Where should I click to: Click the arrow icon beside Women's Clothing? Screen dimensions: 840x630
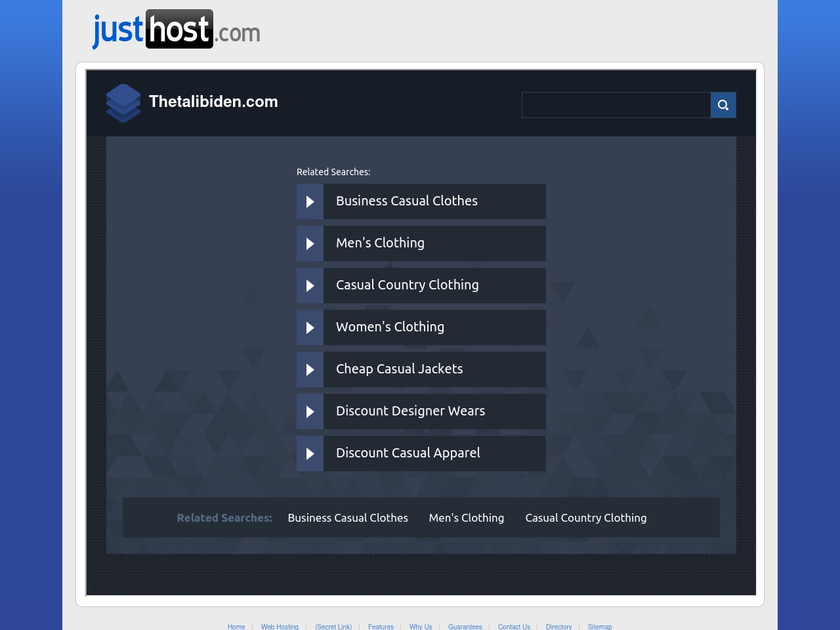tap(310, 327)
